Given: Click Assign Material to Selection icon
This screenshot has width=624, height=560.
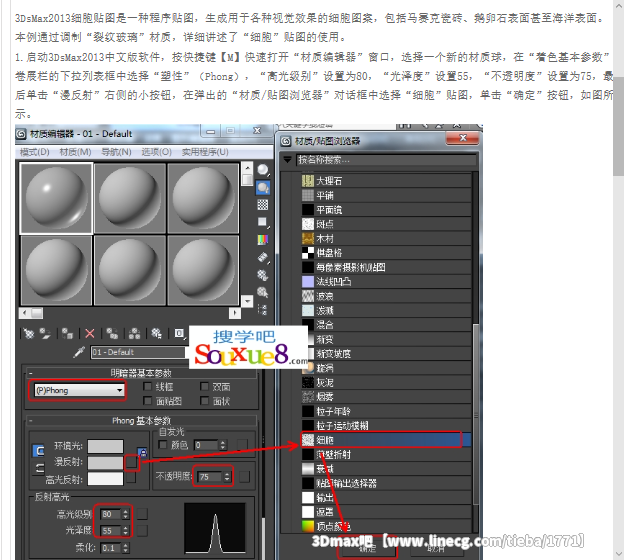Looking at the screenshot, I should pyautogui.click(x=68, y=334).
